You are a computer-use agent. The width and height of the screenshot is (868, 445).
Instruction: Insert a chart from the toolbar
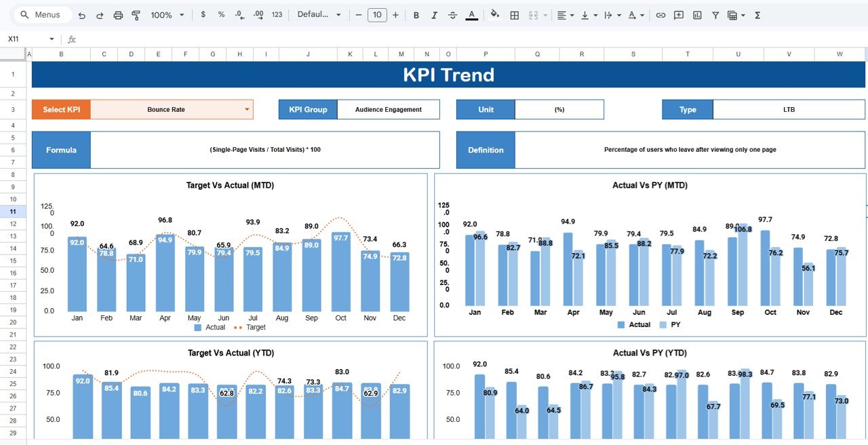point(696,14)
